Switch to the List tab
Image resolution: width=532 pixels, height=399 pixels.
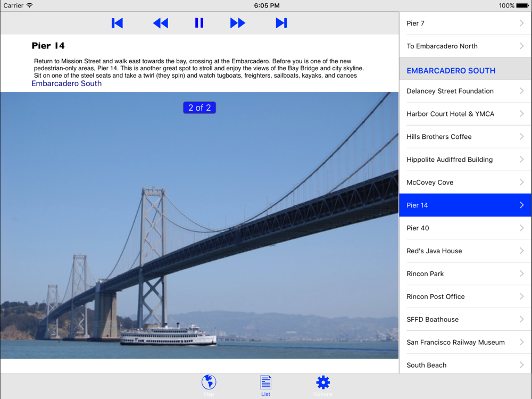[265, 385]
